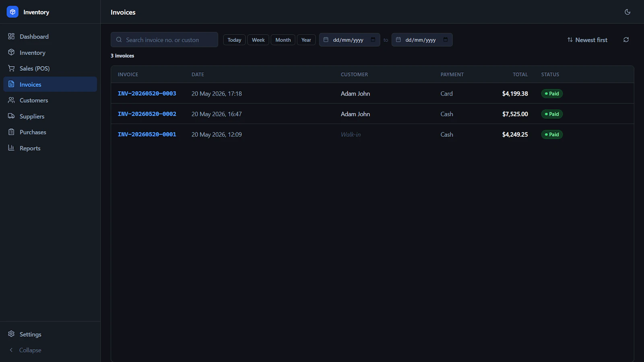Click the Invoices page title
The height and width of the screenshot is (362, 644).
(123, 12)
